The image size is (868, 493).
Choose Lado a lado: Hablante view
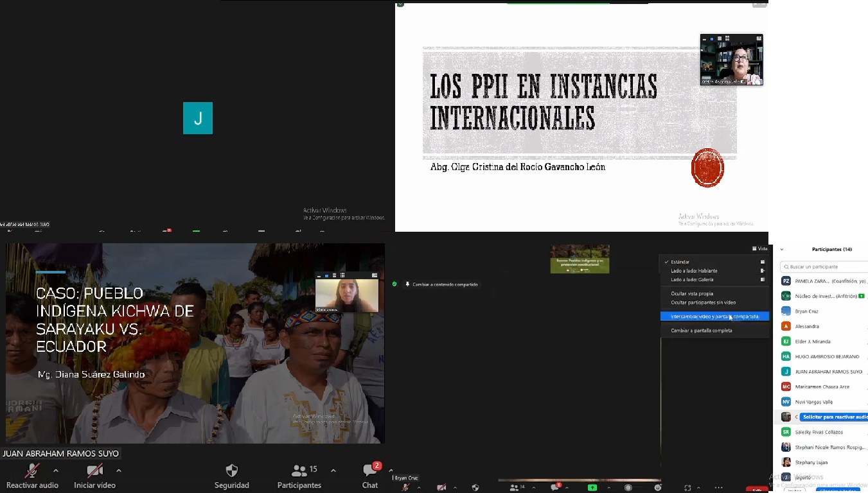click(694, 271)
